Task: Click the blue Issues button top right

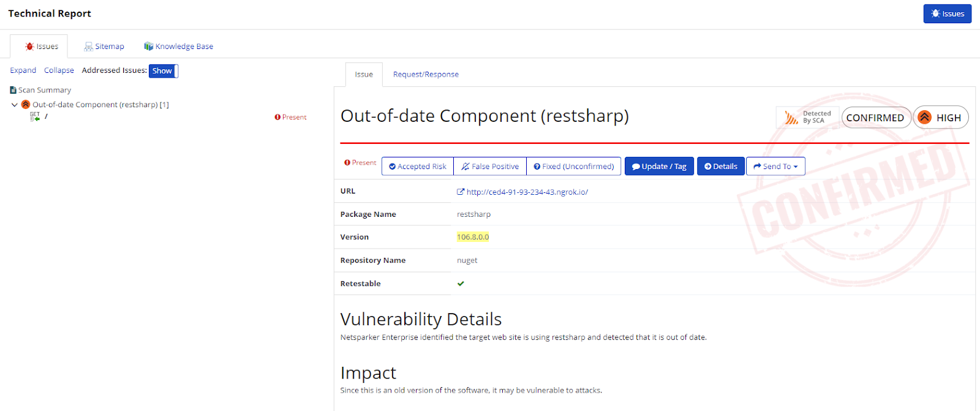Action: tap(947, 14)
